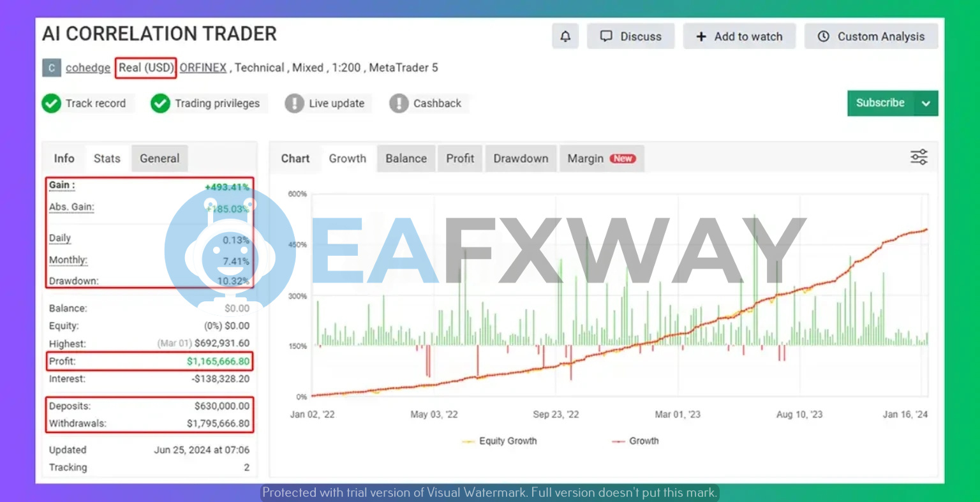
Task: Open the ORFINEX broker link
Action: tap(203, 68)
